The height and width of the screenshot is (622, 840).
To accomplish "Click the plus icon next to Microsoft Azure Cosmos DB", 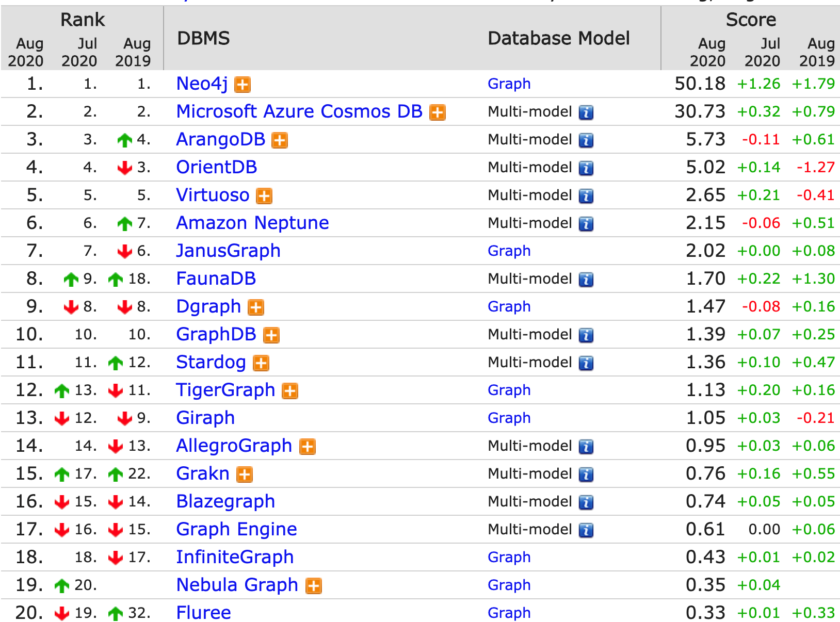I will 438,112.
